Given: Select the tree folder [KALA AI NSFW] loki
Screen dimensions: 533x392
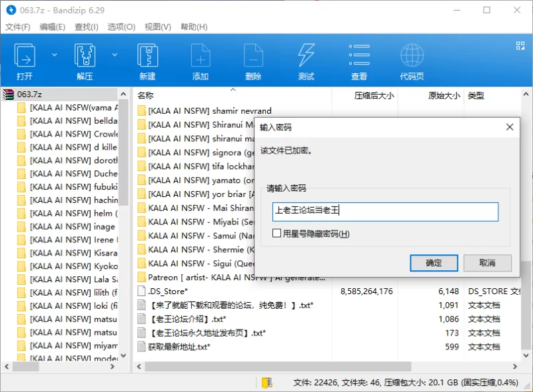Looking at the screenshot, I should pyautogui.click(x=73, y=305).
